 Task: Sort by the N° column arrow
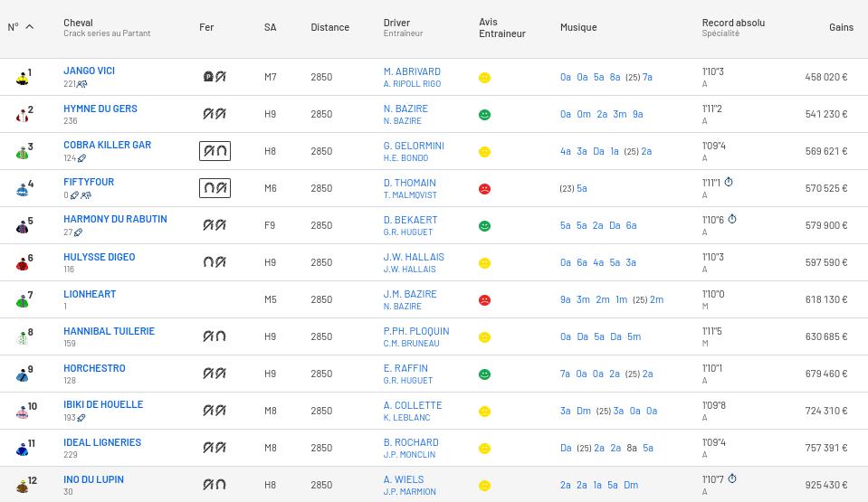[29, 26]
